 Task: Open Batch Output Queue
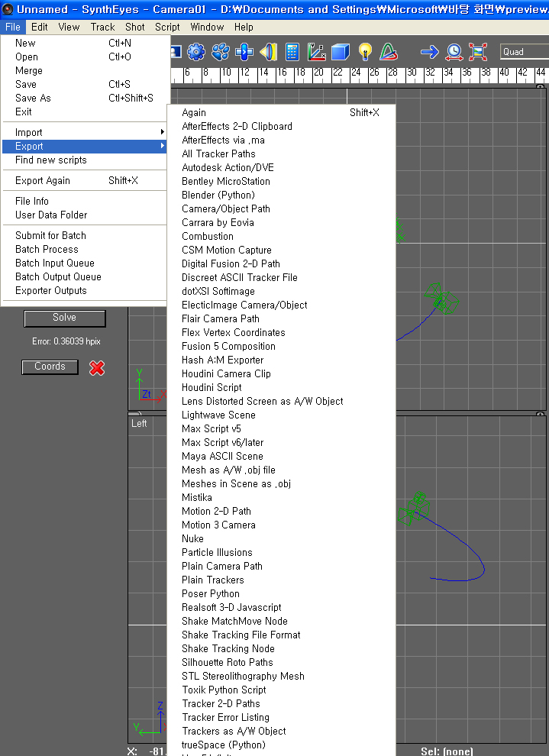[x=84, y=276]
